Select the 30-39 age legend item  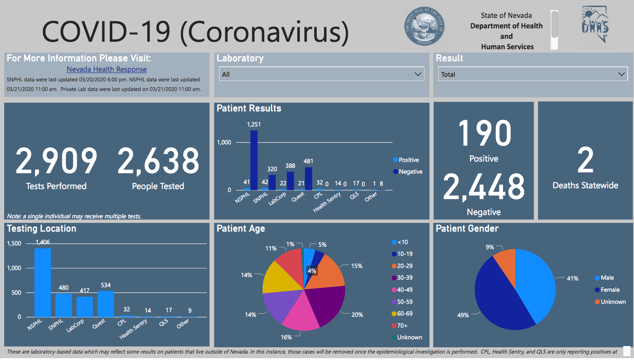pyautogui.click(x=402, y=278)
